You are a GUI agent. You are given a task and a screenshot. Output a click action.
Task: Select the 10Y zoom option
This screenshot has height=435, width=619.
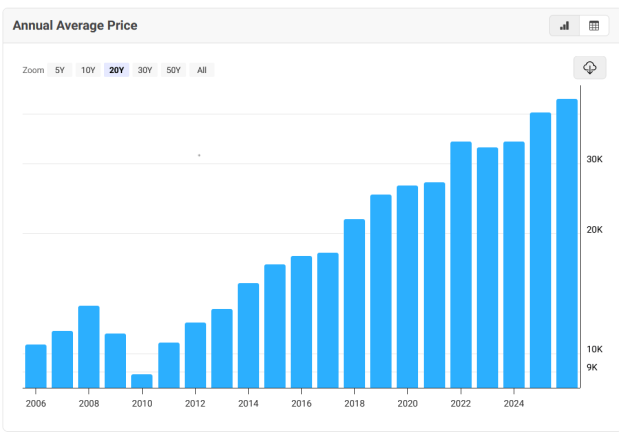click(x=88, y=70)
